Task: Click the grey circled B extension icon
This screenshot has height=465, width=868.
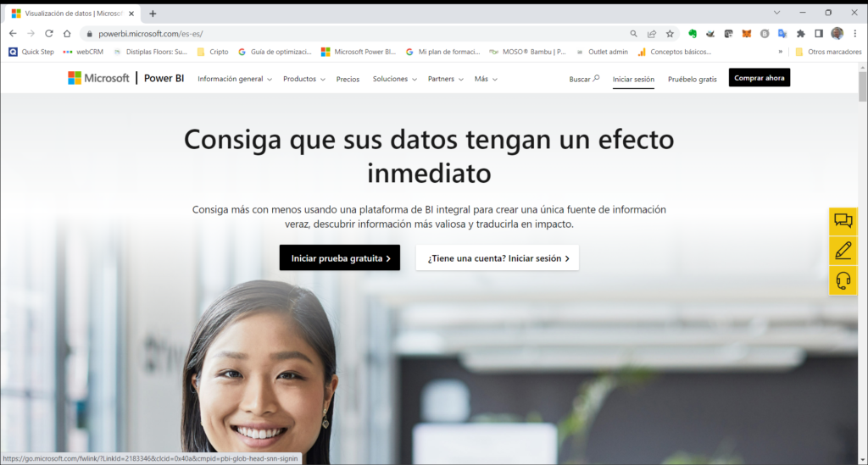Action: [765, 34]
